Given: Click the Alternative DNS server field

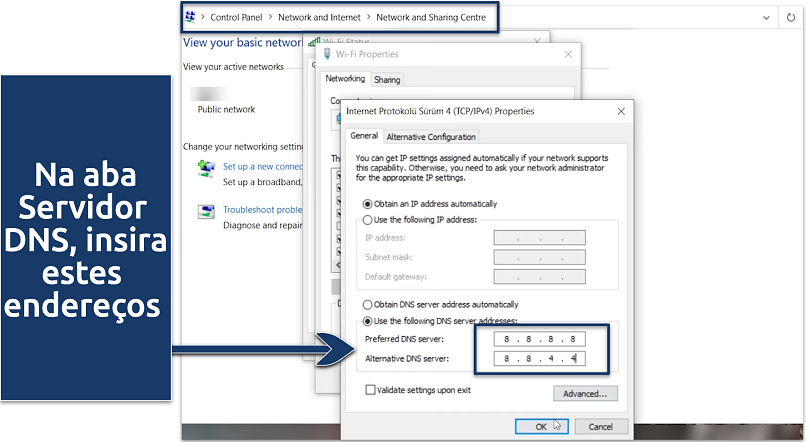Looking at the screenshot, I should tap(539, 359).
